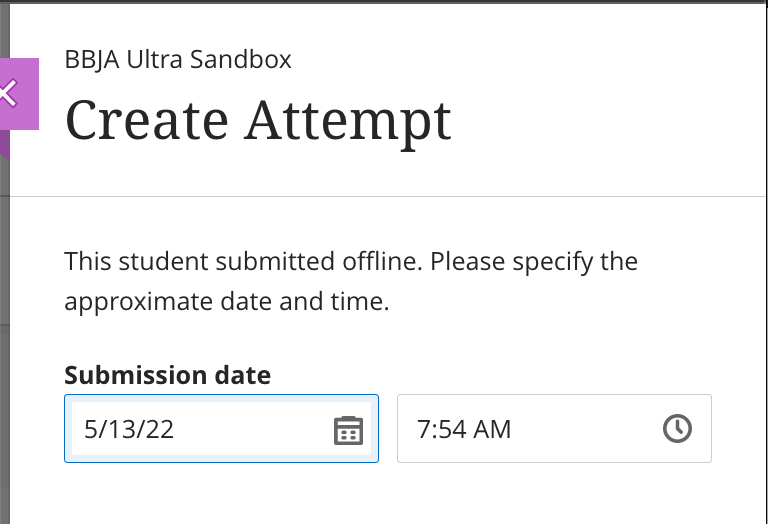
Task: Focus the Submission date field
Action: pyautogui.click(x=200, y=429)
